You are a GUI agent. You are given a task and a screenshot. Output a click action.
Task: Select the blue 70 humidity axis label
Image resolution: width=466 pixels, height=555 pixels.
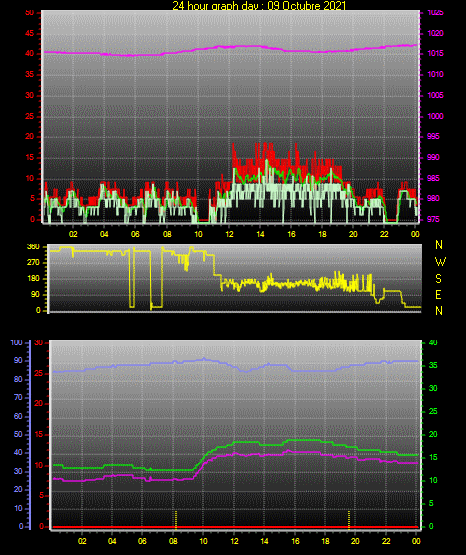[18, 397]
